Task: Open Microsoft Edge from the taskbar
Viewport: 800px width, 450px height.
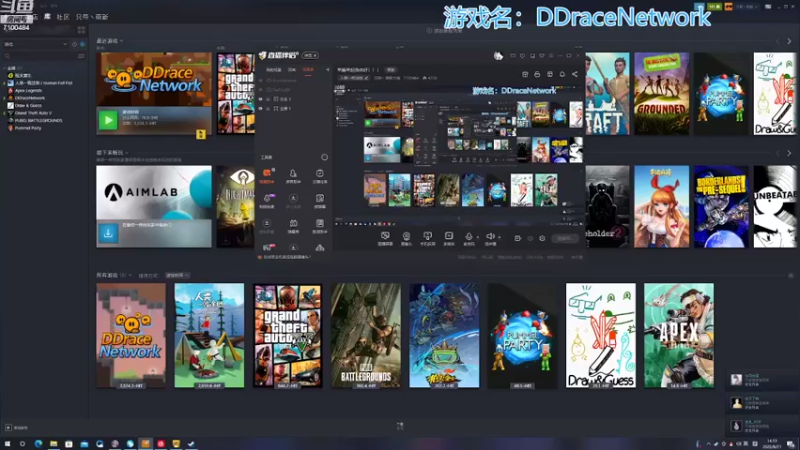Action: coord(38,444)
